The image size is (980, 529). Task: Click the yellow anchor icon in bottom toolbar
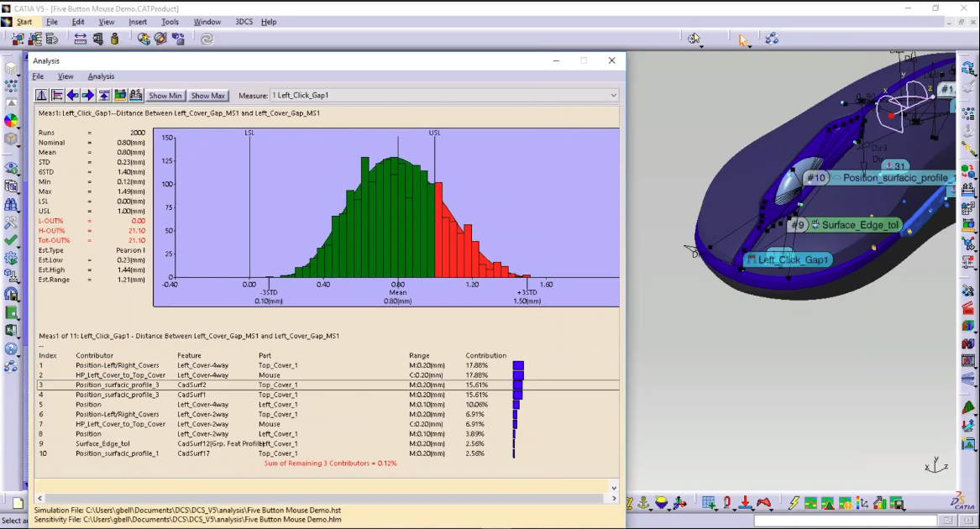pos(644,502)
